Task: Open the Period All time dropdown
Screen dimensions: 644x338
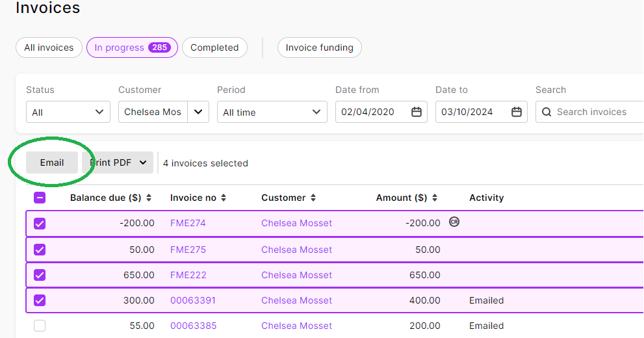Action: 272,112
